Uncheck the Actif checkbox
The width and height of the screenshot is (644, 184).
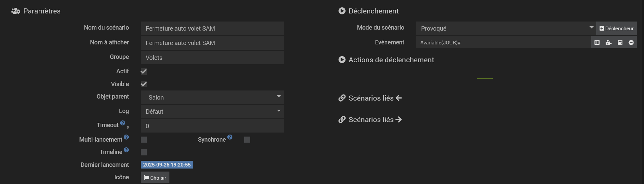[144, 71]
